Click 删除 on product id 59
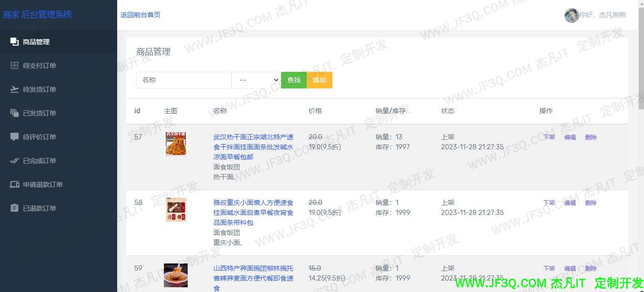The height and width of the screenshot is (292, 644). point(591,268)
